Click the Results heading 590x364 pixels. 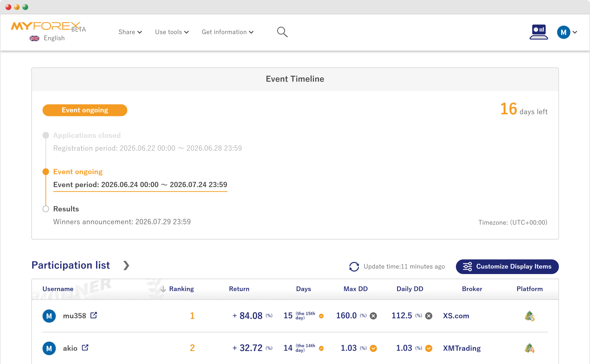tap(66, 209)
